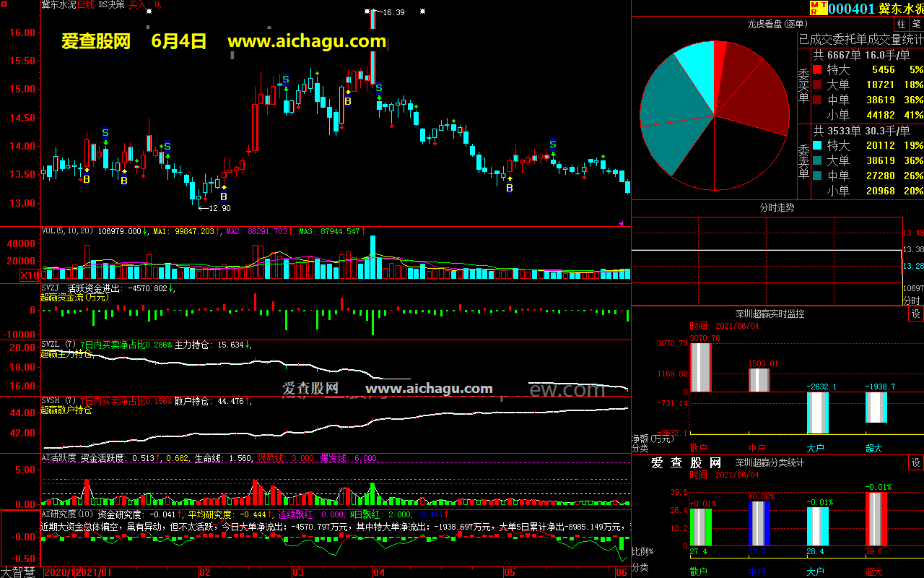Viewport: 924px width, 578px height.
Task: Open 设 settings for 深圳超赢实时监控
Action: (x=916, y=314)
